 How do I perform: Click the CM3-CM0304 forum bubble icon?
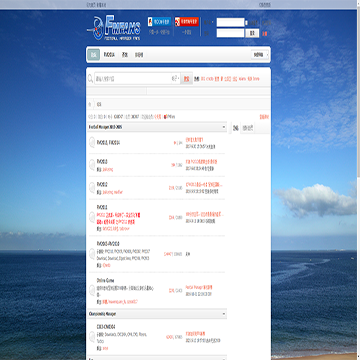pos(92,337)
